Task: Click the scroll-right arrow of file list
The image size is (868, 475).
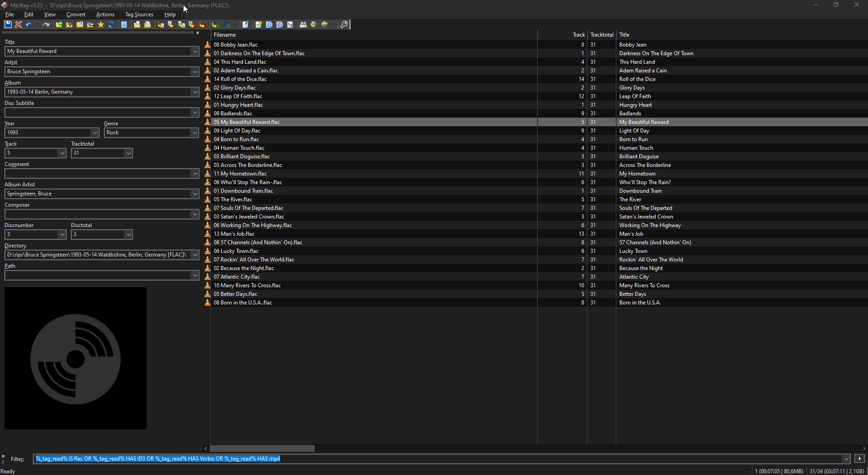Action: [x=864, y=449]
